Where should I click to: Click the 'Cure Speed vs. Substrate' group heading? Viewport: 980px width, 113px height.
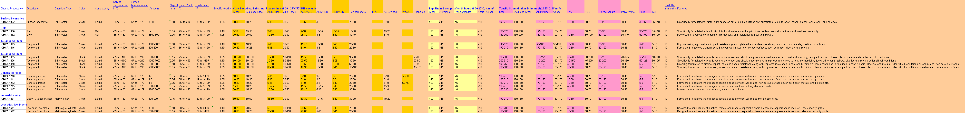click(x=274, y=8)
